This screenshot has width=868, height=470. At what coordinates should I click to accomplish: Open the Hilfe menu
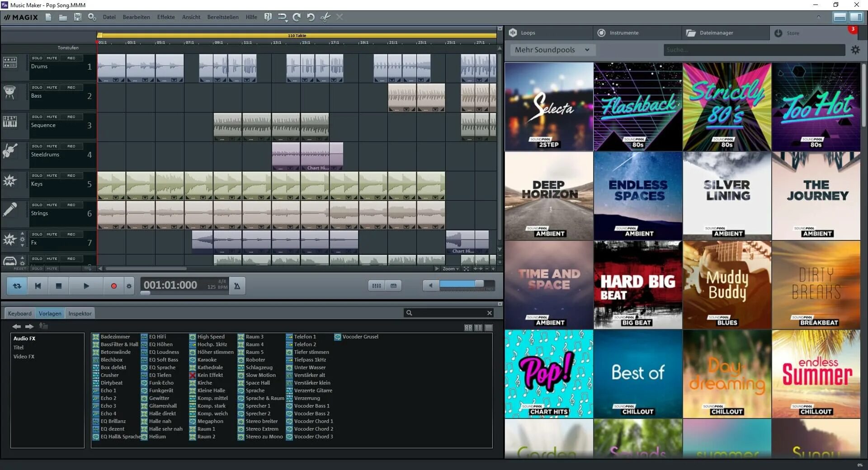click(x=251, y=17)
